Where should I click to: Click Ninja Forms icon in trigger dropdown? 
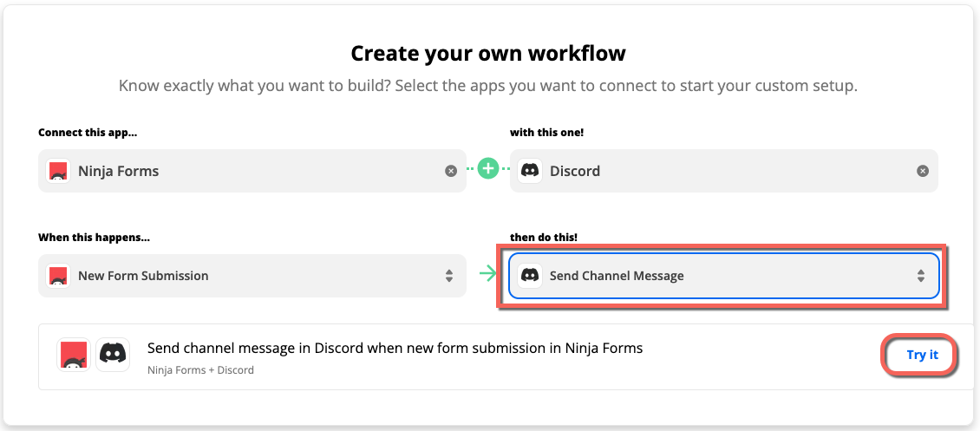(59, 276)
